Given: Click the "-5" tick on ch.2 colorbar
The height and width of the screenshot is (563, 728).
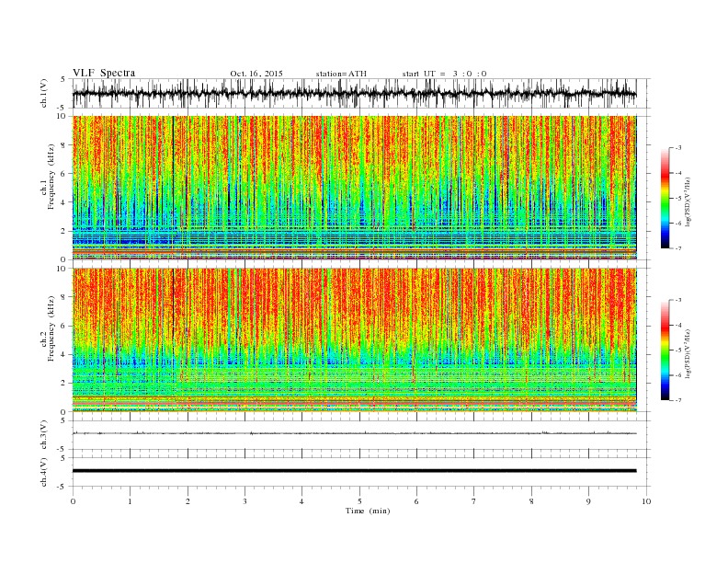Looking at the screenshot, I should tap(678, 350).
